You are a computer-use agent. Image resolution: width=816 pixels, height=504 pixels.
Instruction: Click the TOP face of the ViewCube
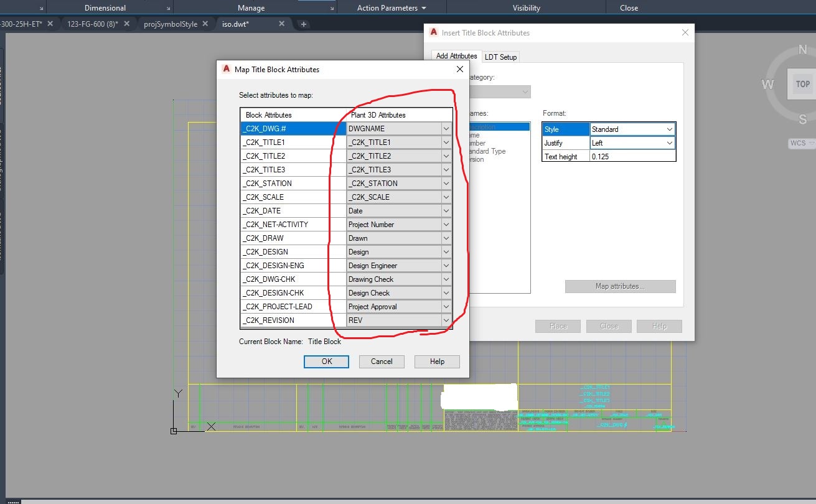point(802,84)
